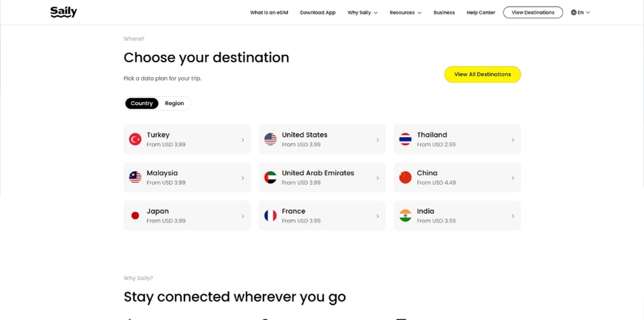Click the yellow View All Destinations button
The height and width of the screenshot is (320, 644).
tap(482, 74)
